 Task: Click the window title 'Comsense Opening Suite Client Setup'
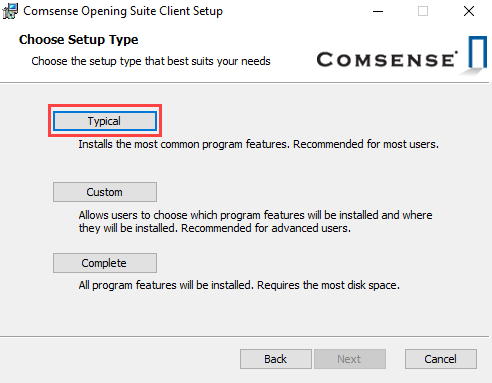tap(123, 11)
